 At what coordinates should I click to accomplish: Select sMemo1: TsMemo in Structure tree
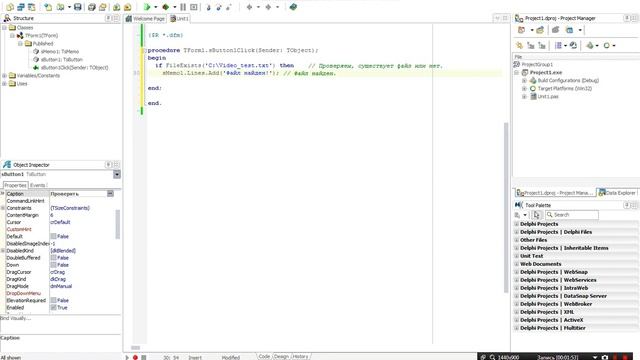click(x=60, y=51)
